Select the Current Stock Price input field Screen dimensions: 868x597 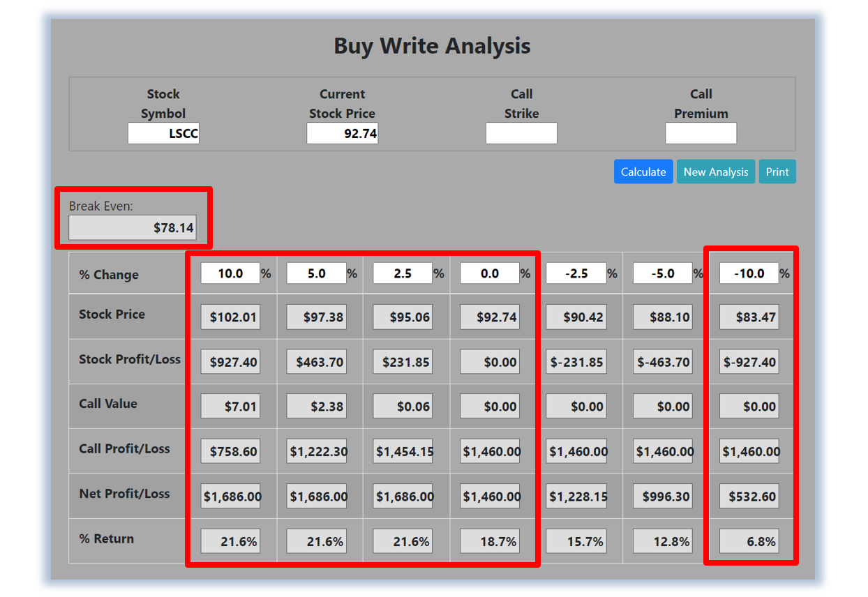pos(342,134)
